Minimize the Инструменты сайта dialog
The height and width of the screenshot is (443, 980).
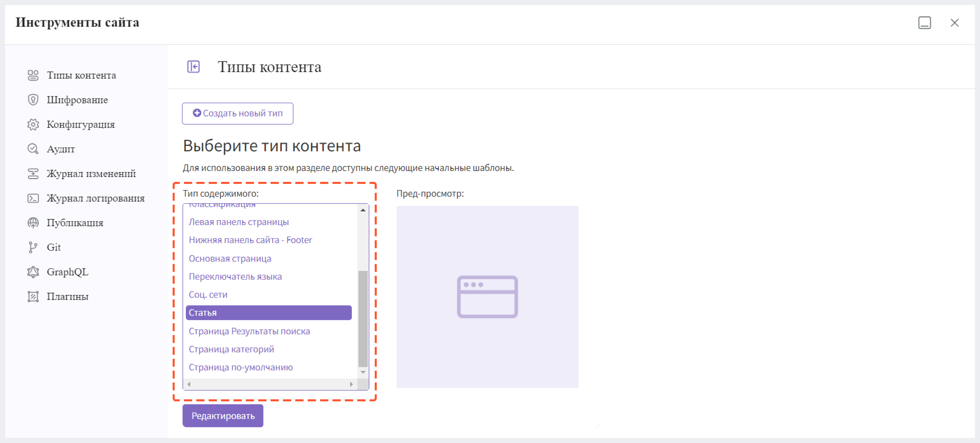coord(924,23)
